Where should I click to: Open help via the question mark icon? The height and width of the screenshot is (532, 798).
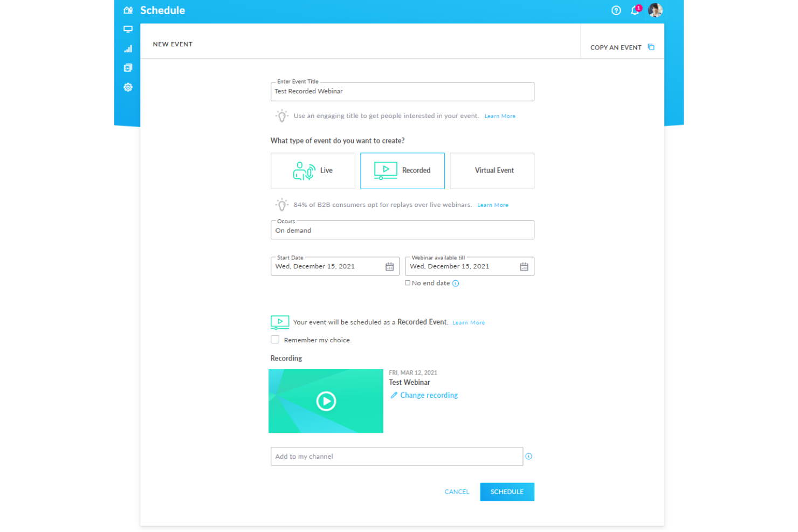pos(616,10)
